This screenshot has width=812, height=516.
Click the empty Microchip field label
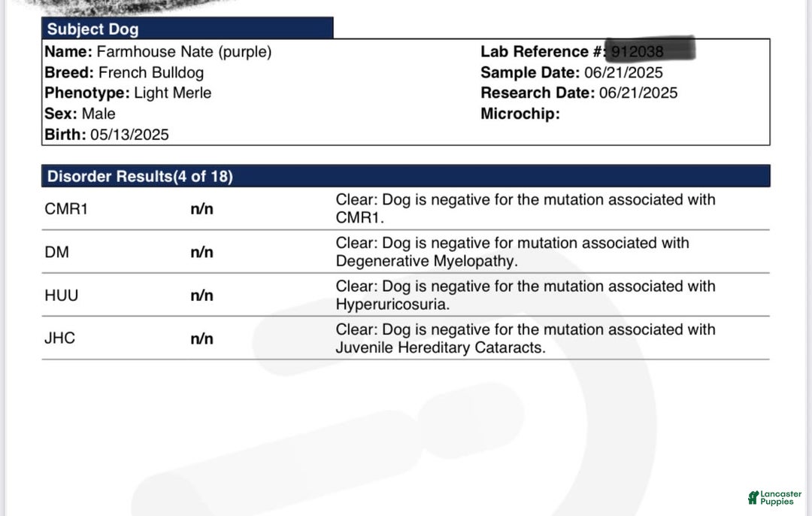pyautogui.click(x=520, y=114)
